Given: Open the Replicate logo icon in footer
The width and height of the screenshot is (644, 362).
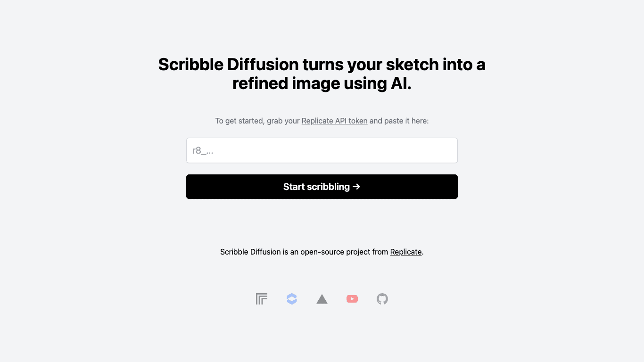Looking at the screenshot, I should (262, 299).
